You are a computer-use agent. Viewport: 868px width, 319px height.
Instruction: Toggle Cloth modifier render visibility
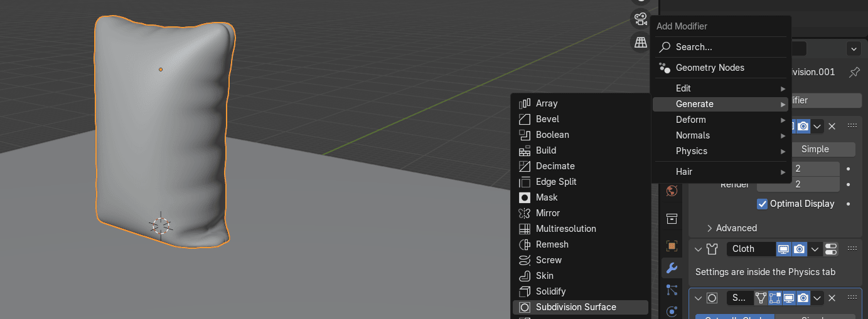point(799,249)
